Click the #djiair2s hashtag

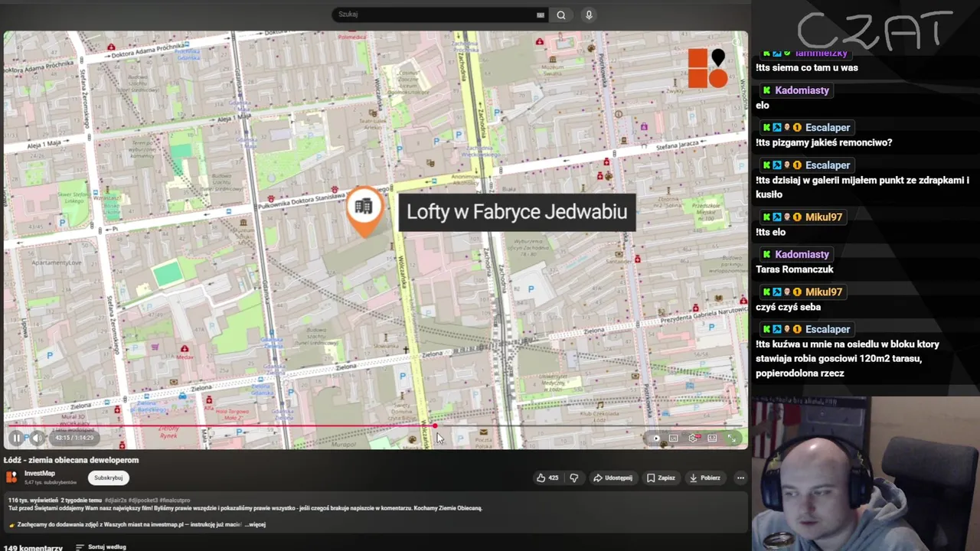pyautogui.click(x=117, y=500)
